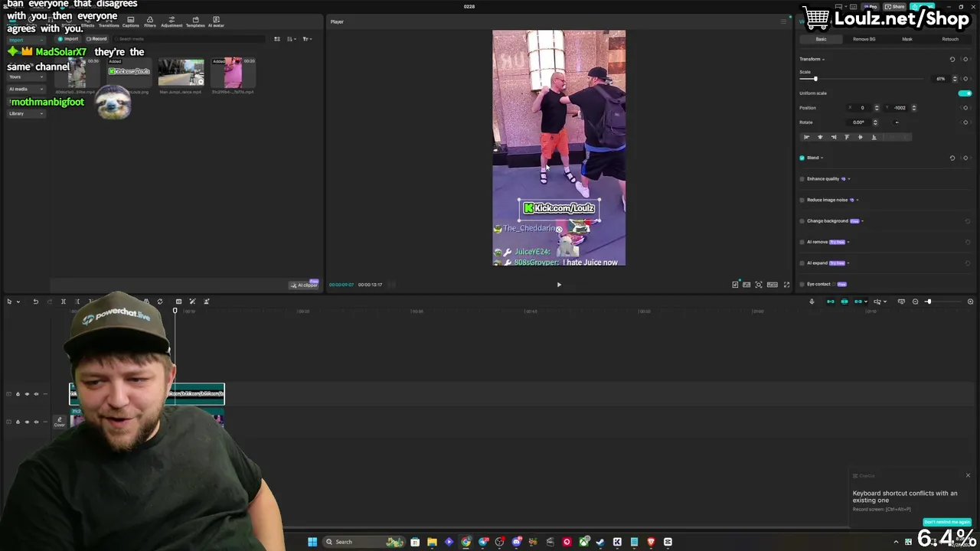Image resolution: width=980 pixels, height=551 pixels.
Task: Align clip to the top
Action: [847, 137]
